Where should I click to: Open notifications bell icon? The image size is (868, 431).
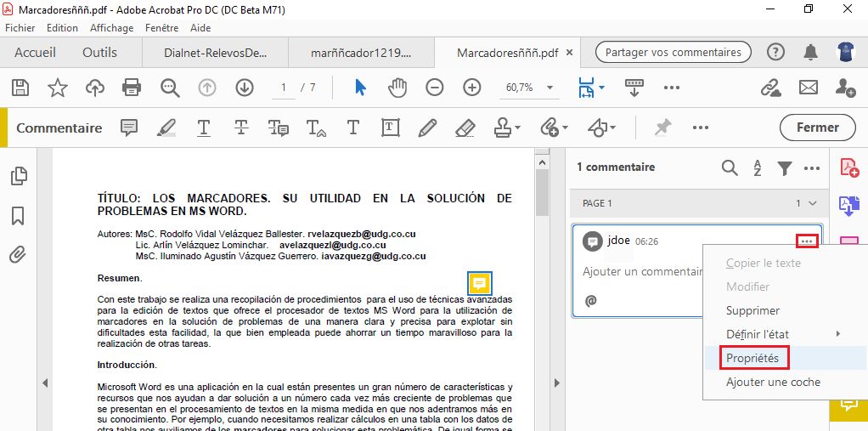[x=810, y=52]
